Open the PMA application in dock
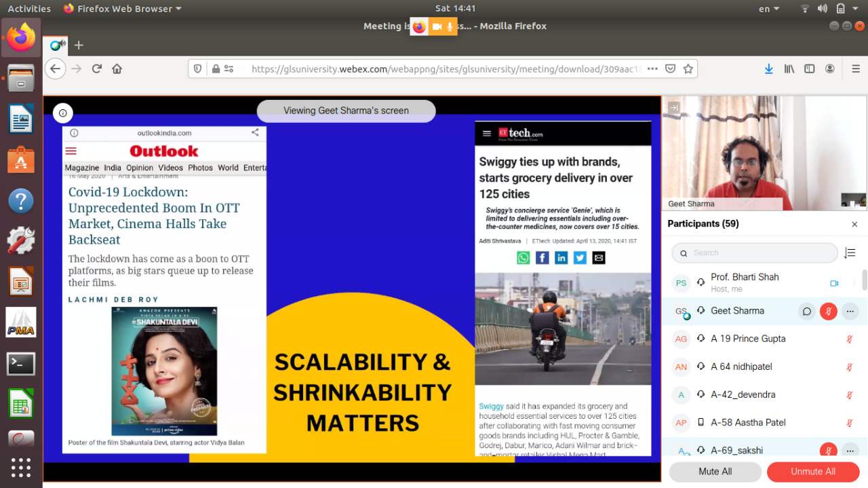 click(x=21, y=322)
